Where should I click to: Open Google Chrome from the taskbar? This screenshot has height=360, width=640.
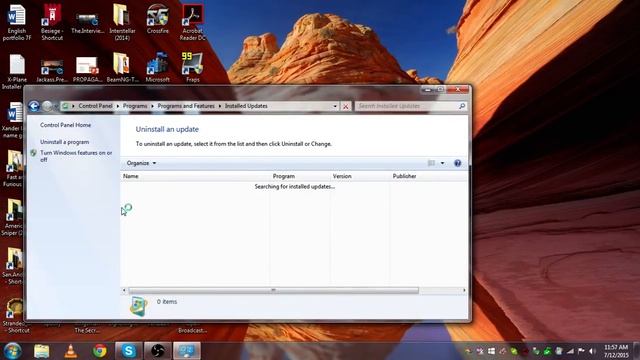click(100, 351)
